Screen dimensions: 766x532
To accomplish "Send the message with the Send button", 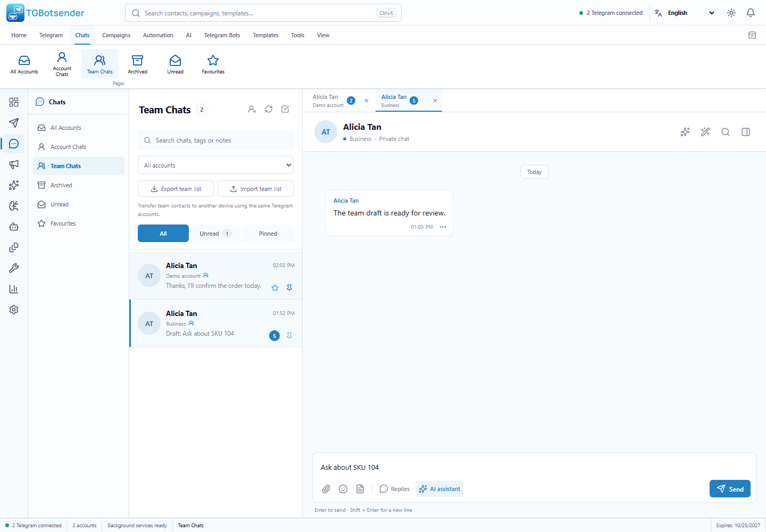I will (x=730, y=489).
